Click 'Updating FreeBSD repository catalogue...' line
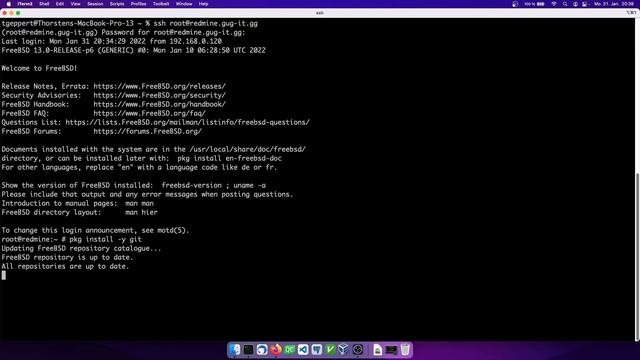This screenshot has height=360, width=640. click(81, 248)
